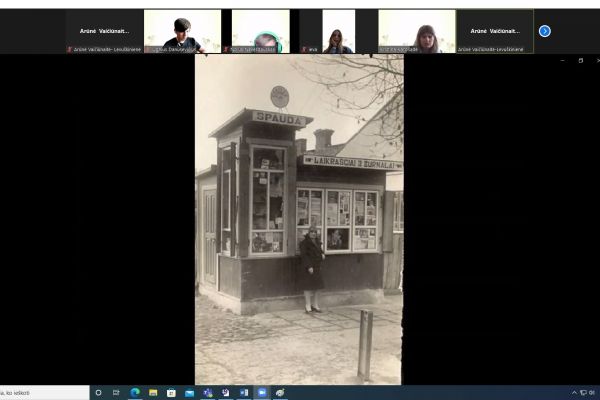
Task: Open the Cortana circle in the taskbar
Action: (x=98, y=393)
